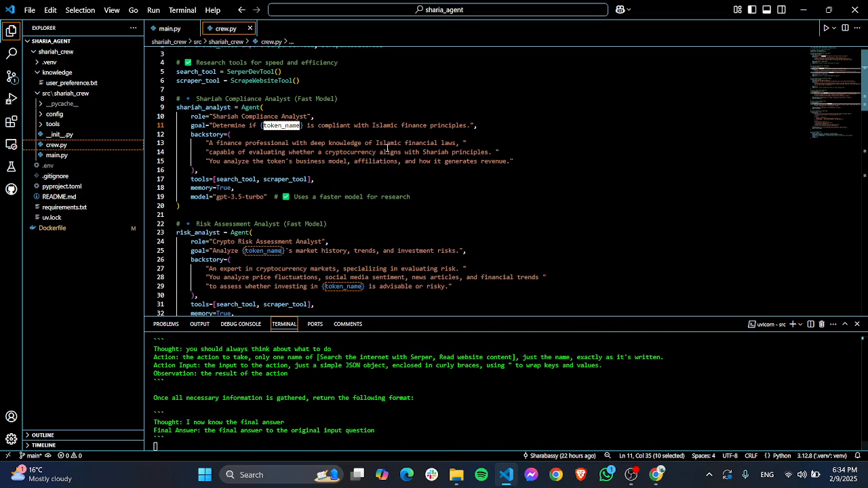Click the Copilot icon in title bar
Image resolution: width=868 pixels, height=488 pixels.
[x=620, y=9]
